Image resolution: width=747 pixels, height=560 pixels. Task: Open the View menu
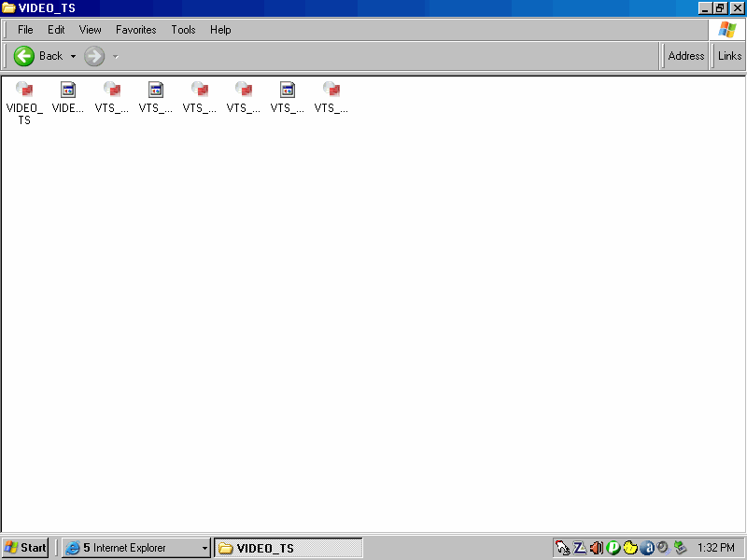click(x=90, y=30)
